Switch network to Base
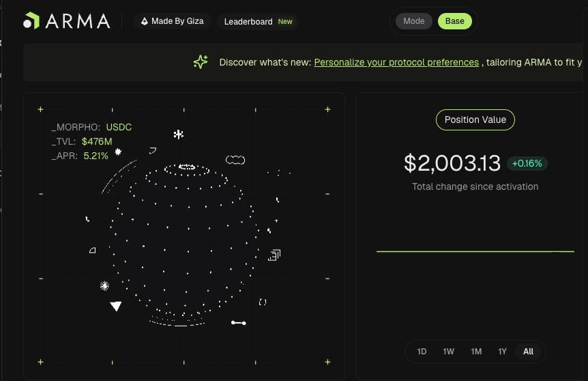The image size is (588, 381). [454, 21]
